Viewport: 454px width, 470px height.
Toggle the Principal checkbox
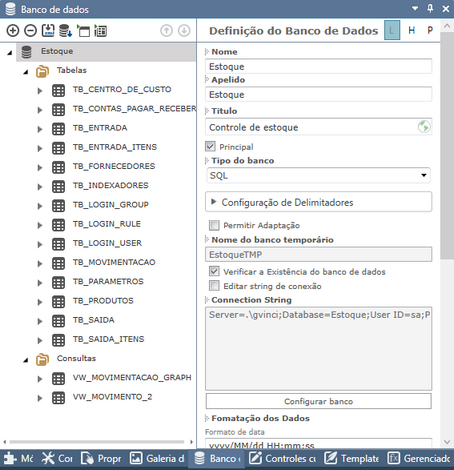[x=210, y=146]
